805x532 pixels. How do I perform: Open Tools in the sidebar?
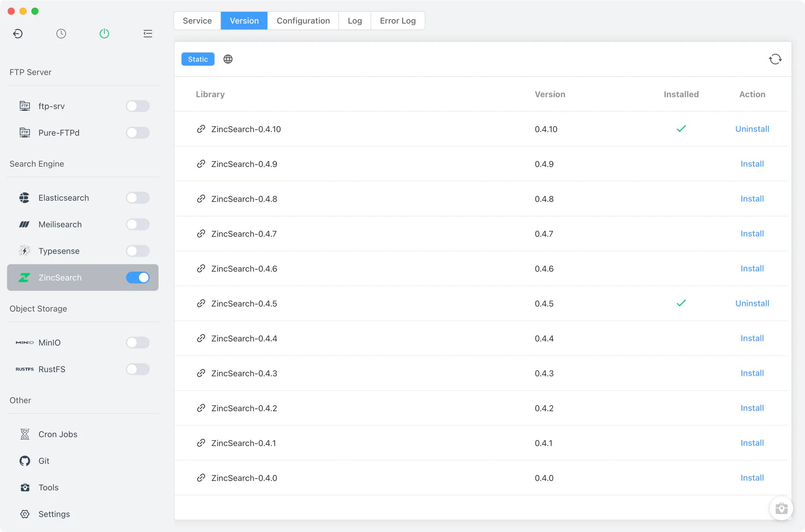pyautogui.click(x=83, y=488)
